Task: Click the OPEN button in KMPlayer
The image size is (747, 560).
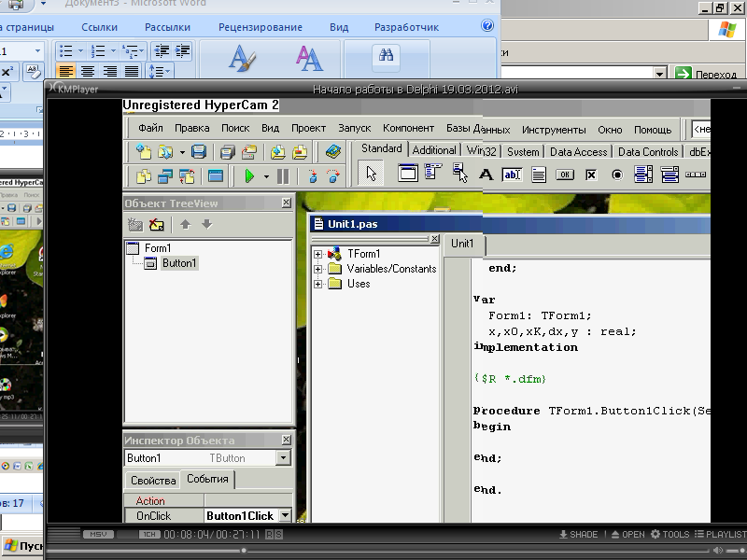Action: pos(627,534)
